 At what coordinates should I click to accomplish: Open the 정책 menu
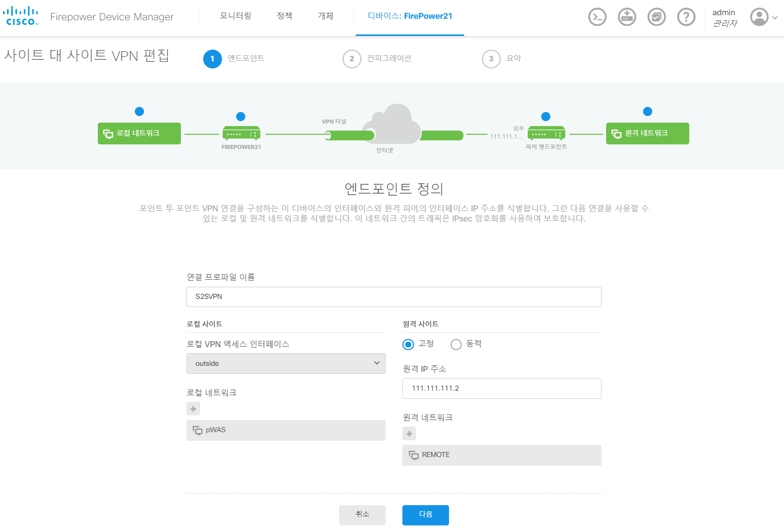click(x=285, y=16)
